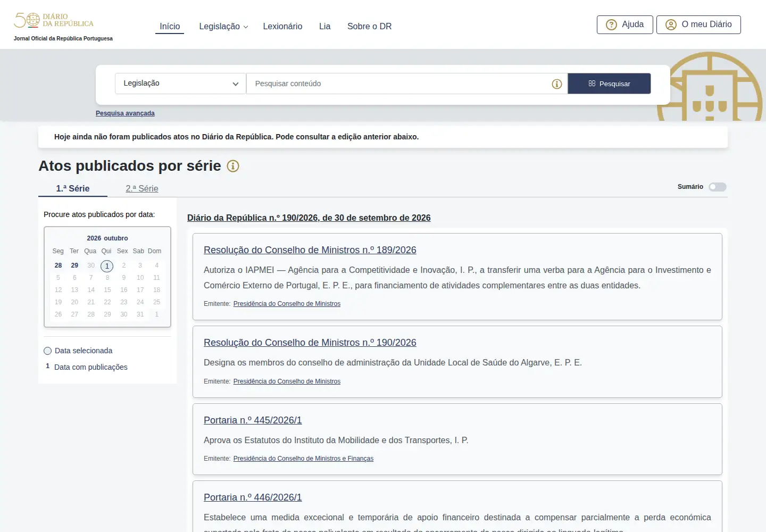Toggle the Sumário switch
Viewport: 766px width, 532px height.
(x=718, y=187)
